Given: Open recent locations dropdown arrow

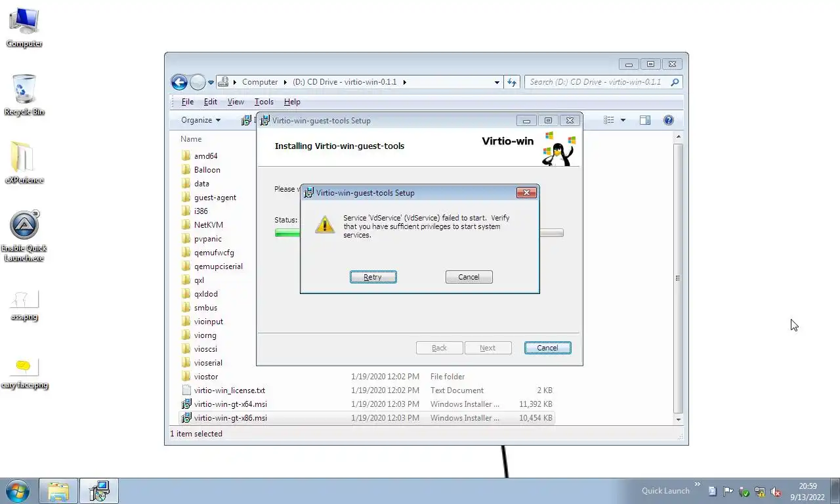Looking at the screenshot, I should tap(211, 83).
